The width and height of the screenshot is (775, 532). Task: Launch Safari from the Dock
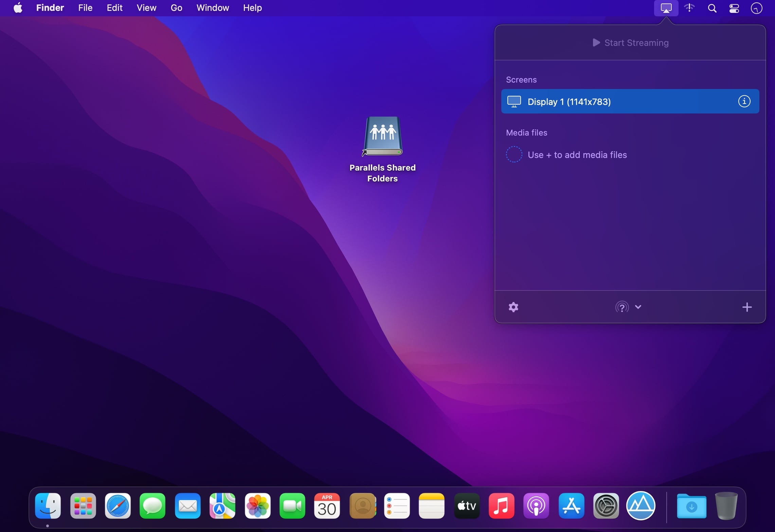click(118, 506)
